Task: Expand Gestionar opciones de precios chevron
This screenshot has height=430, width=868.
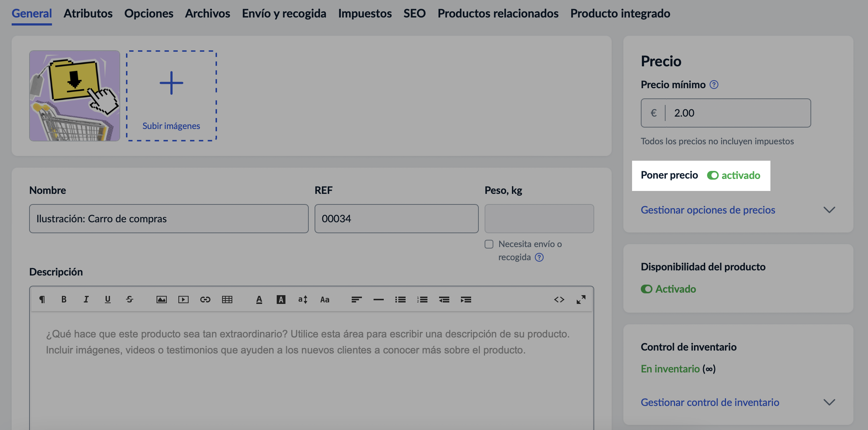Action: [829, 210]
